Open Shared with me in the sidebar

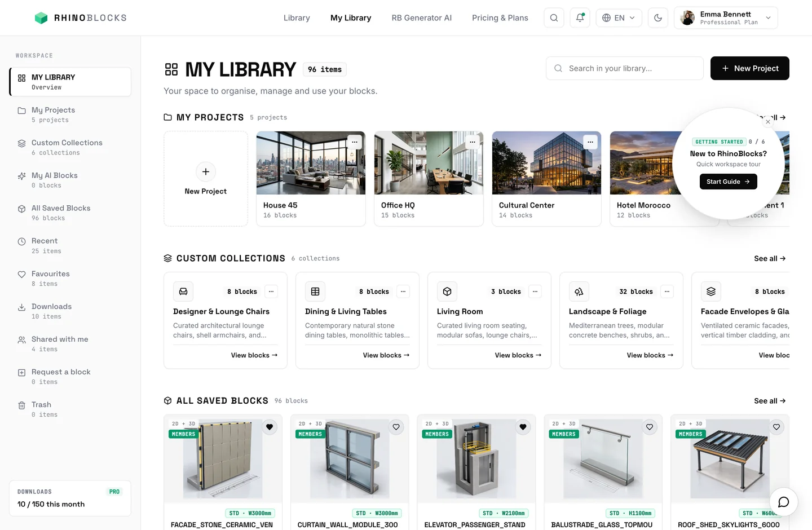70,344
